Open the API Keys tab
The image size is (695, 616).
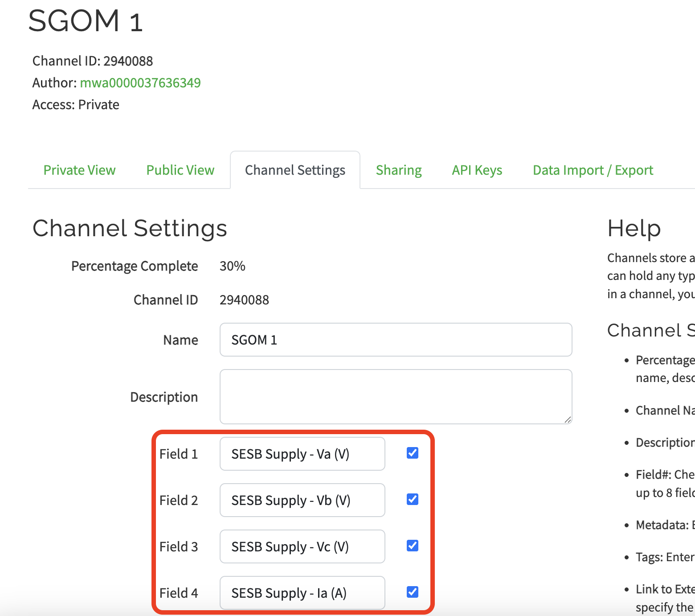click(x=477, y=170)
